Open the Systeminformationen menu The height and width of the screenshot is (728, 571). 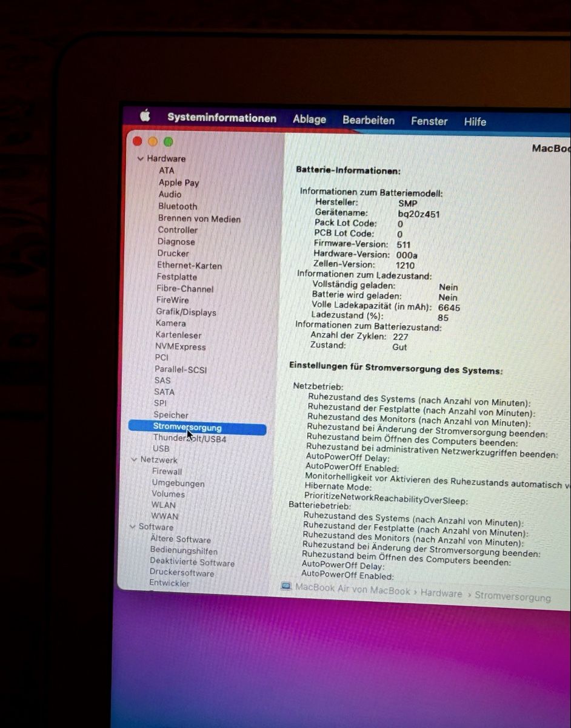tap(222, 118)
